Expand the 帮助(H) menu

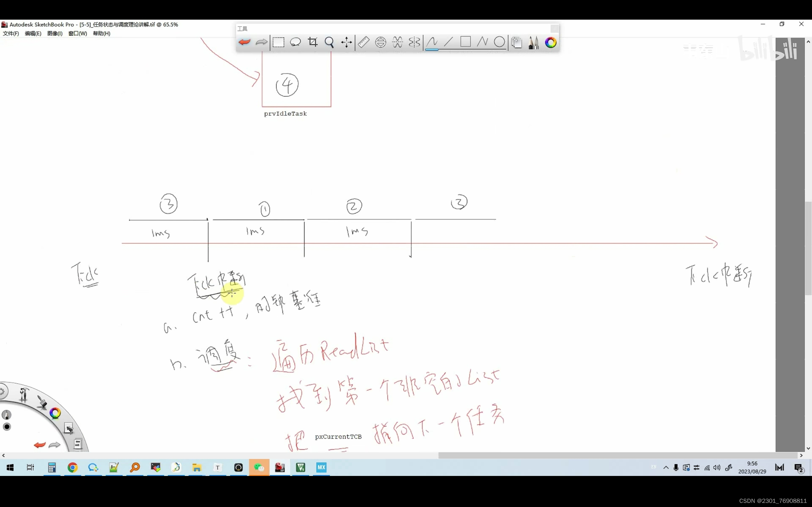101,34
